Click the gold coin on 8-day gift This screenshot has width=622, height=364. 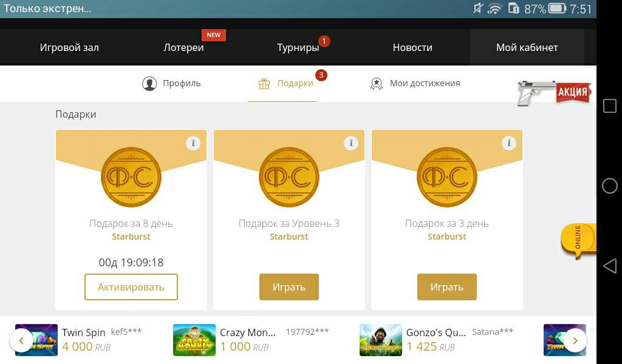click(131, 177)
